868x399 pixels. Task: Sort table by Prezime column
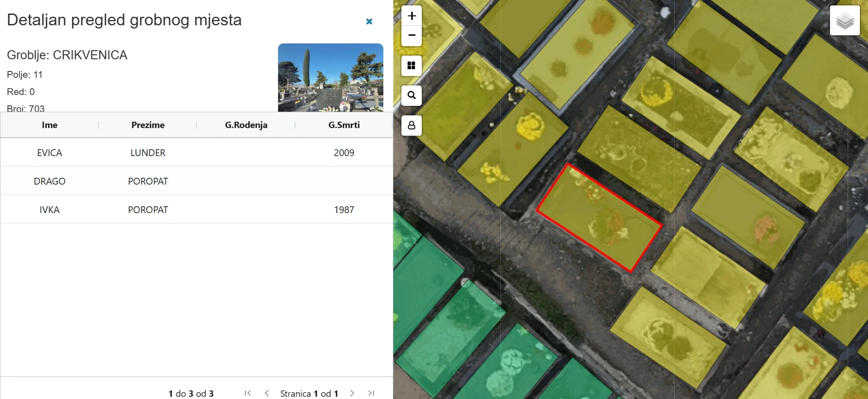148,125
